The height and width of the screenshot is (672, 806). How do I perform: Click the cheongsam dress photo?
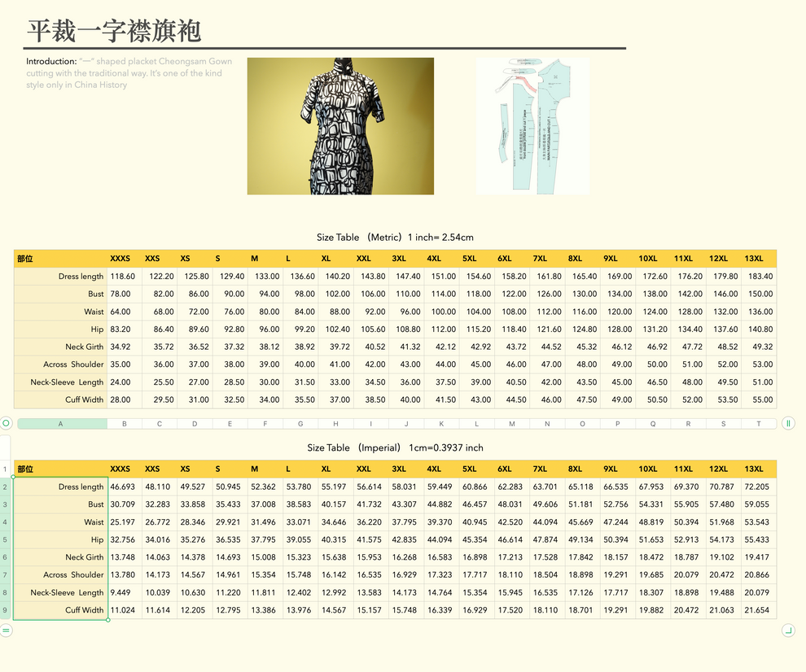point(340,125)
